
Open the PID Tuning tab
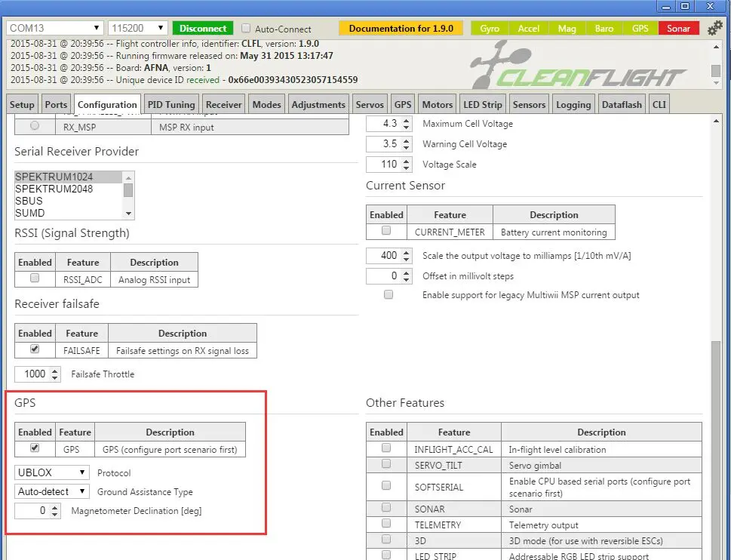coord(171,104)
